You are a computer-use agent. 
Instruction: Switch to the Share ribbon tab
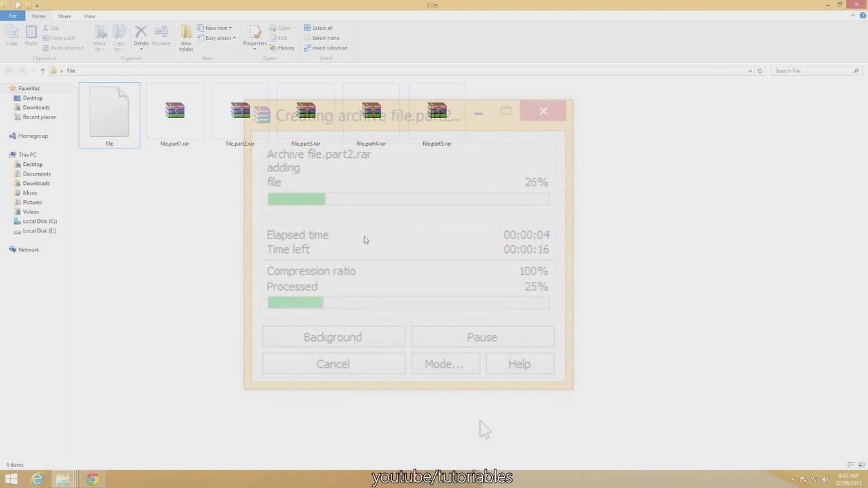(x=64, y=16)
